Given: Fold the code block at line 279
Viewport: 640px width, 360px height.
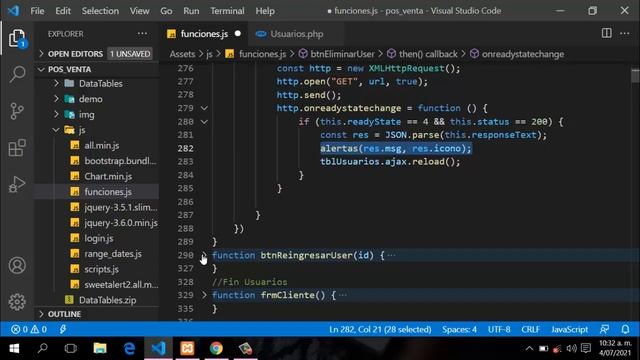Looking at the screenshot, I should pos(204,108).
